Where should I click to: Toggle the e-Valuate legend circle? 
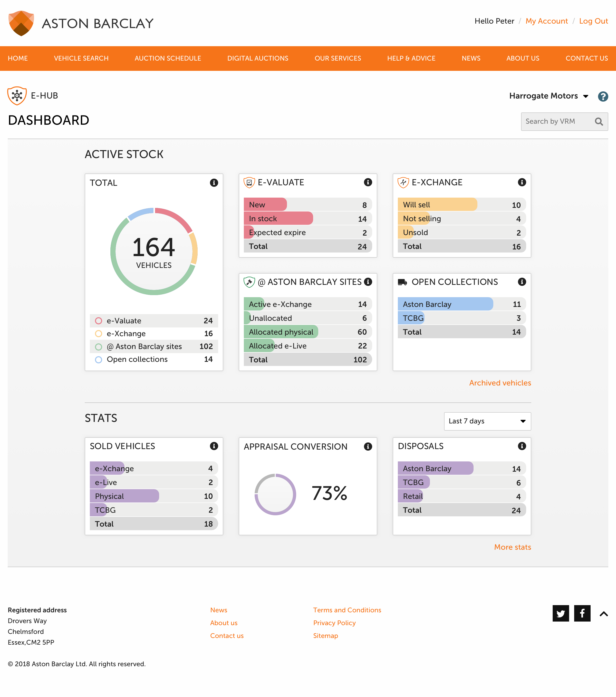[99, 321]
